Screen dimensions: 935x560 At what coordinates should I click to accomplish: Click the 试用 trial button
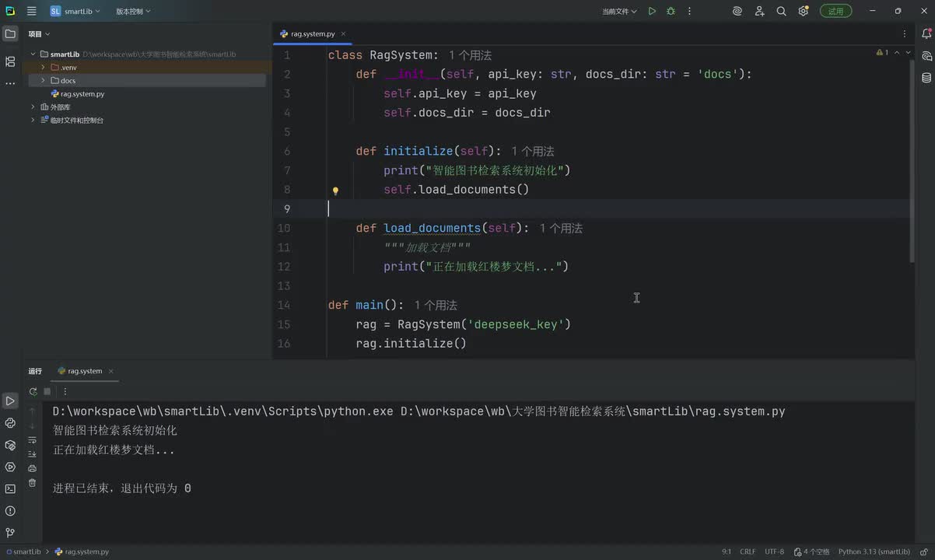click(835, 11)
